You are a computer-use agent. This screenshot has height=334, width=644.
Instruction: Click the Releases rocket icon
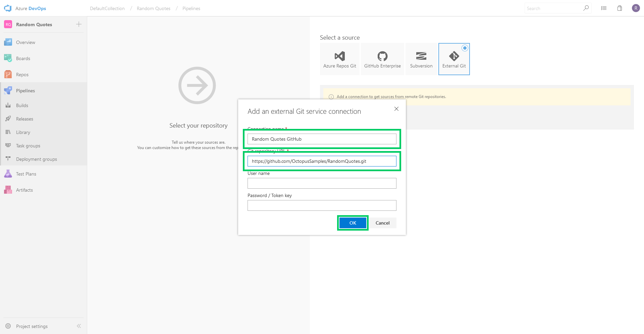coord(8,119)
